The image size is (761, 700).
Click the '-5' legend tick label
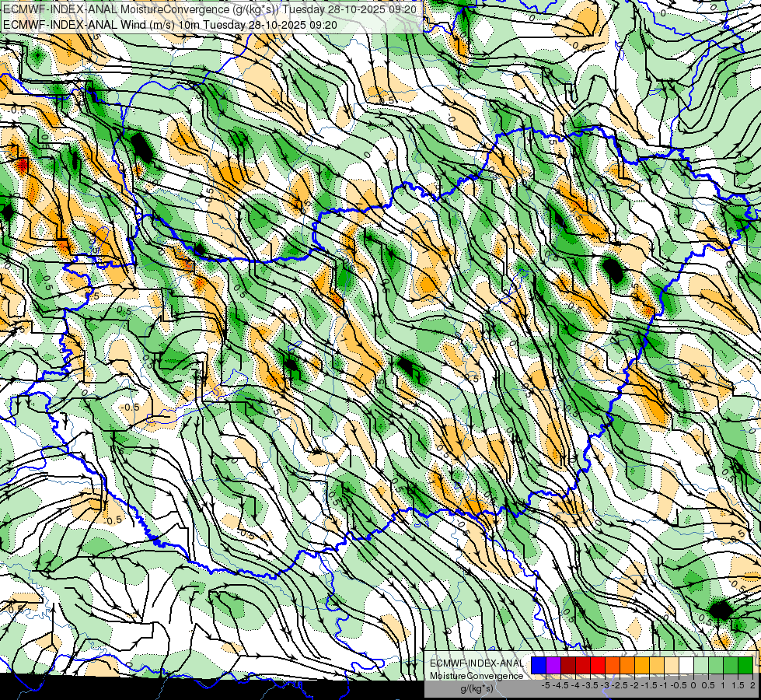point(546,685)
